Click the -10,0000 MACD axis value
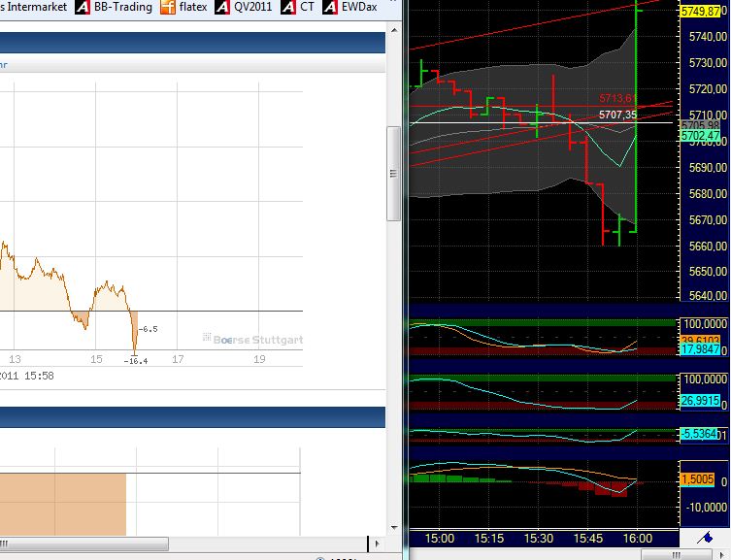731x560 pixels. (x=706, y=507)
